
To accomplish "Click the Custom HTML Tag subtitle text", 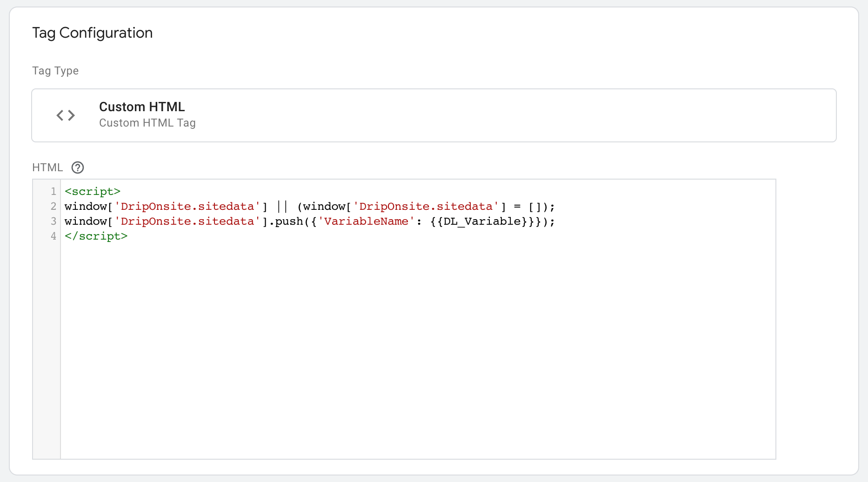I will click(147, 123).
